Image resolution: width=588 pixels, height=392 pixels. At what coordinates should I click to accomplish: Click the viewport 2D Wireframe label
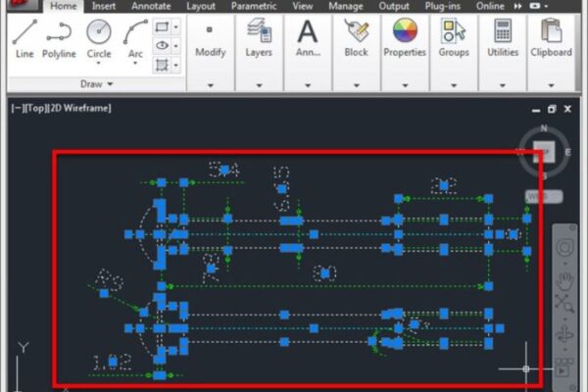point(76,107)
